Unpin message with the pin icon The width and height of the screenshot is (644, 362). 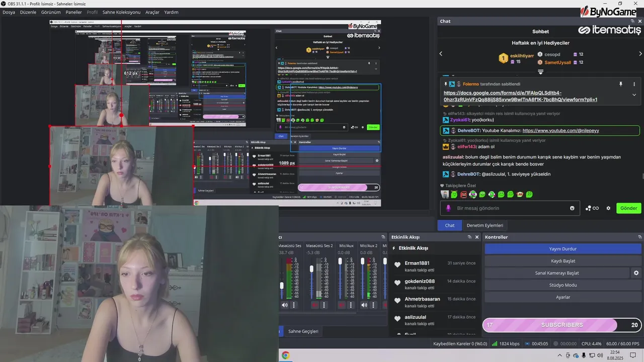(620, 84)
